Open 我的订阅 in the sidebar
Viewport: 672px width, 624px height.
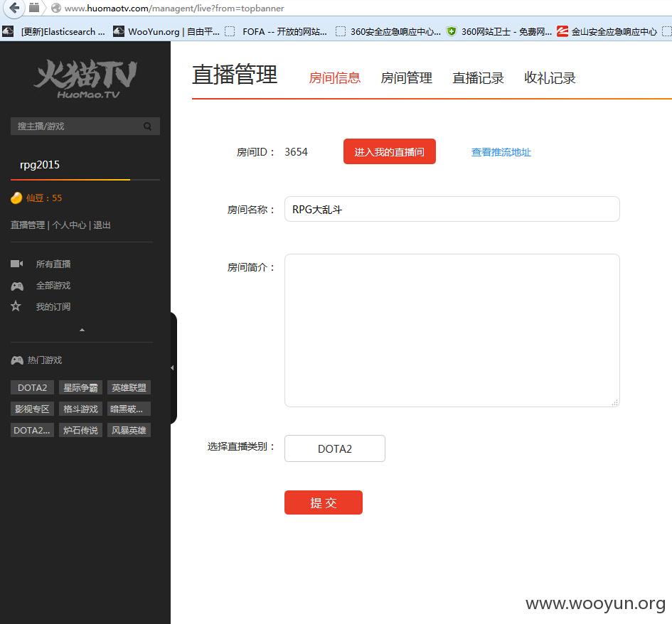[53, 306]
